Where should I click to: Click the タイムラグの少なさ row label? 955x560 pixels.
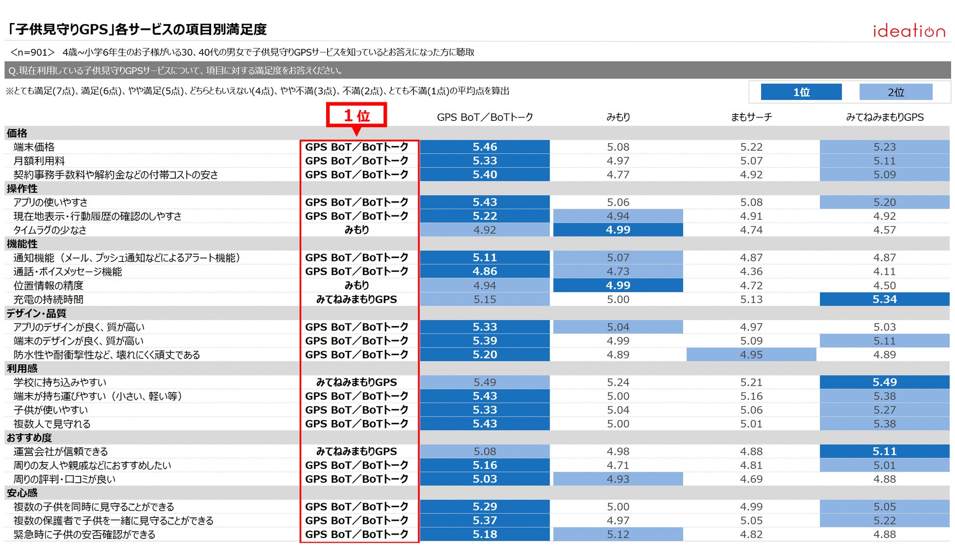pyautogui.click(x=50, y=230)
